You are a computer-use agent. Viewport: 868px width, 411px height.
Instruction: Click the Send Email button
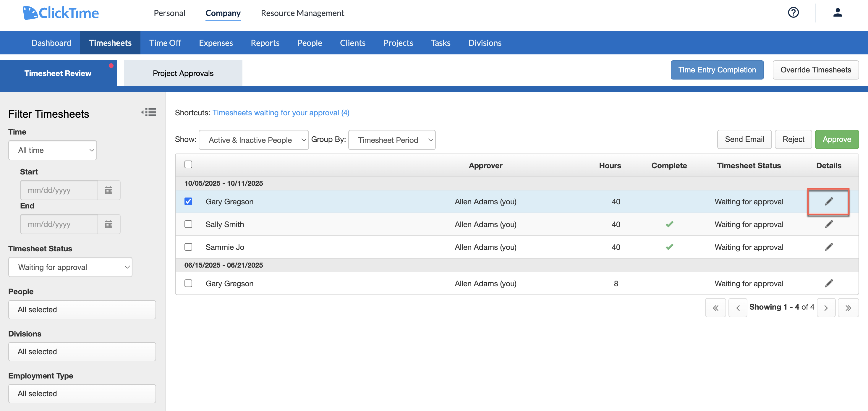tap(744, 139)
